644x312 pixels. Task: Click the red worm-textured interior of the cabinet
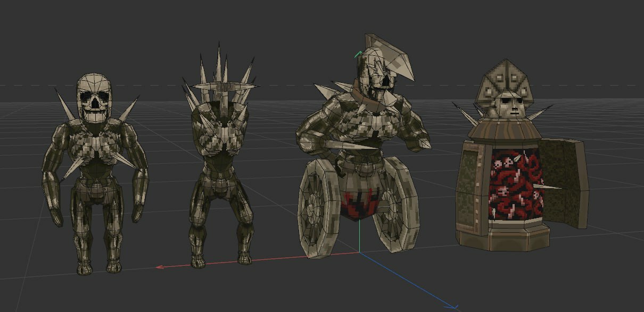(514, 184)
